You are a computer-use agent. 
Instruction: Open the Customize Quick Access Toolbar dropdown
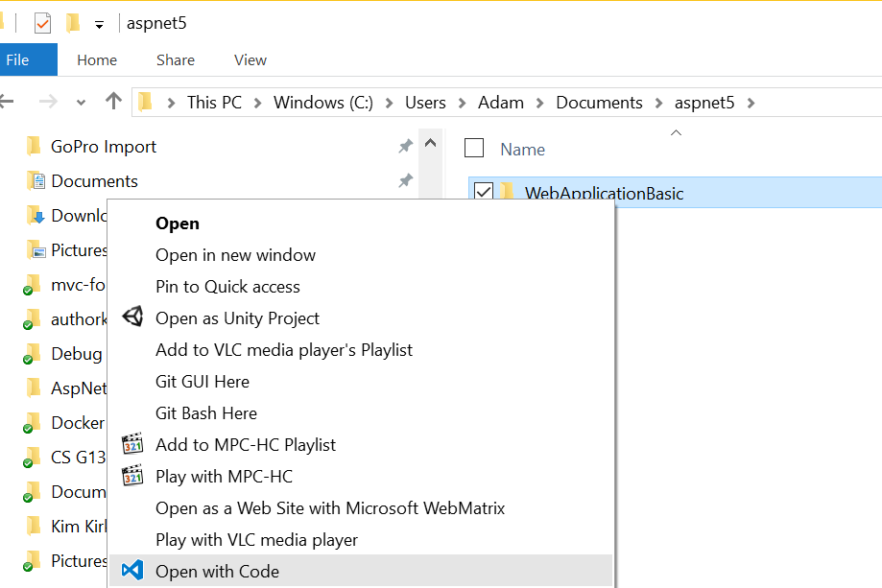pyautogui.click(x=99, y=25)
